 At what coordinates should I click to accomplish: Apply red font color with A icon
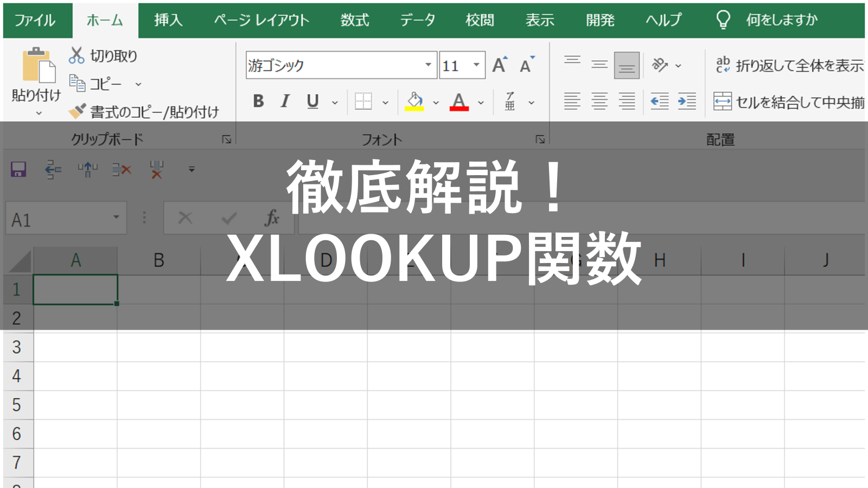459,101
